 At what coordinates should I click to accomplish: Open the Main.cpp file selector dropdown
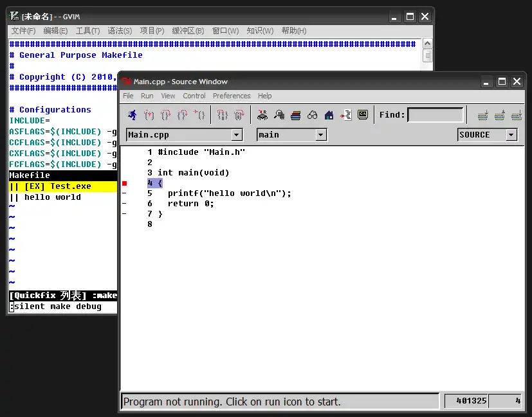(237, 135)
